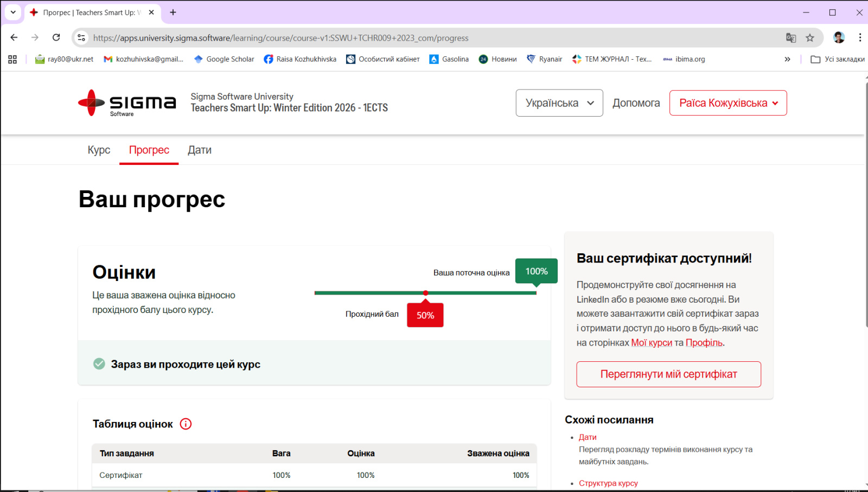The width and height of the screenshot is (868, 492).
Task: Click the passing grade marker on grade bar
Action: tap(425, 293)
